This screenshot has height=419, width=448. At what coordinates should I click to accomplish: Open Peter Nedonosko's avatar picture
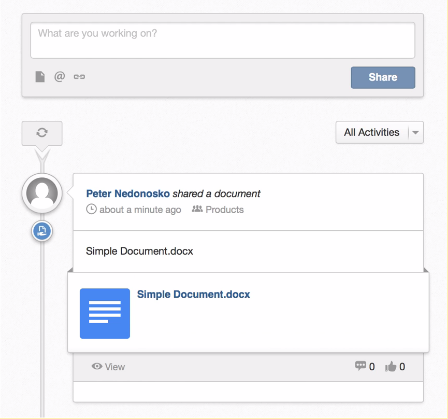42,193
